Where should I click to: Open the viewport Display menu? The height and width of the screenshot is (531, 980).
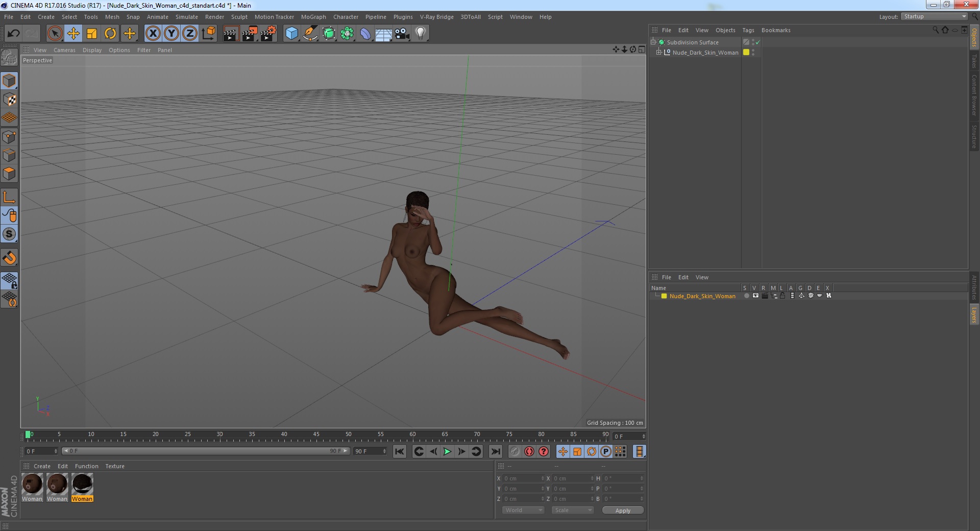pyautogui.click(x=92, y=50)
